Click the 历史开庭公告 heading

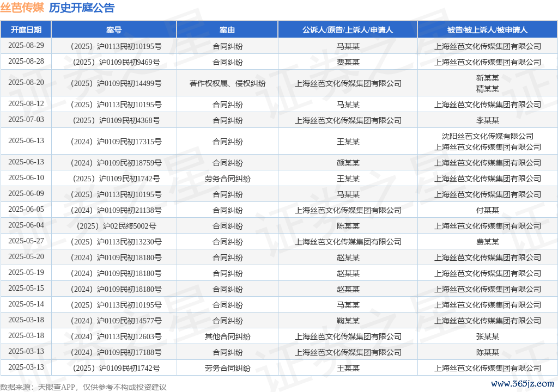click(x=82, y=8)
